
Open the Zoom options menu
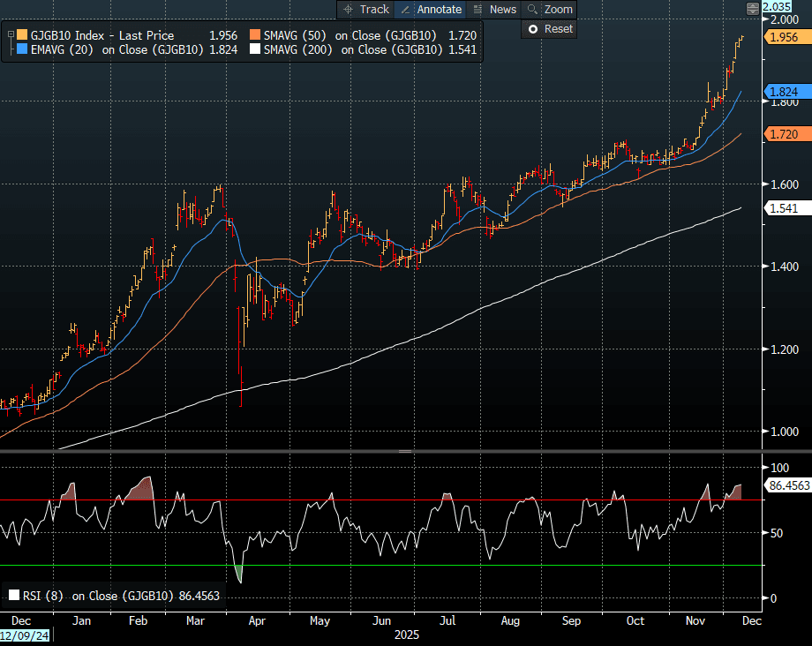(x=558, y=9)
